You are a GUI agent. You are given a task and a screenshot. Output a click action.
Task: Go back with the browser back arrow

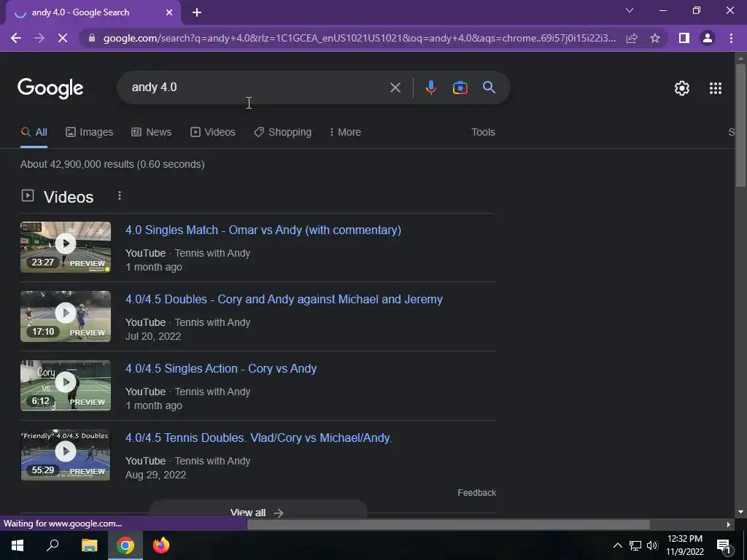pyautogui.click(x=16, y=38)
